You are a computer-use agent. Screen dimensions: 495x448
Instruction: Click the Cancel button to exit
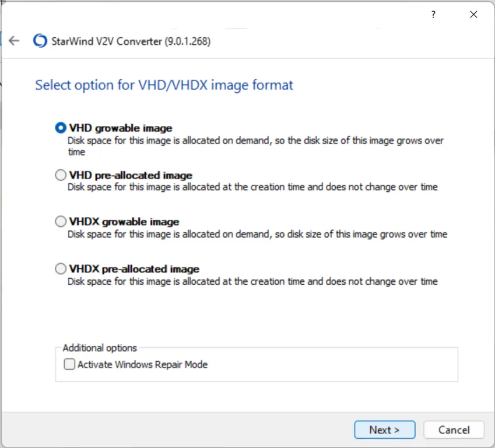(454, 429)
